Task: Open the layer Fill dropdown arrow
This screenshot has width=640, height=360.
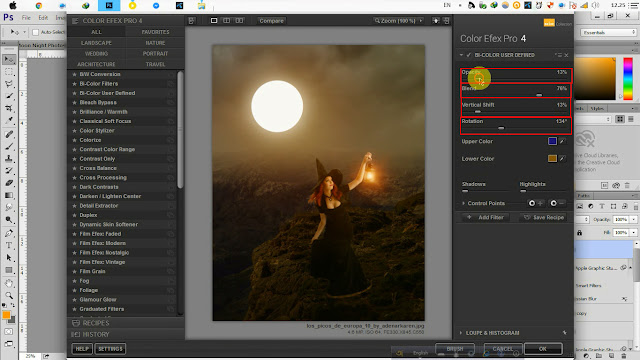Action: click(634, 232)
